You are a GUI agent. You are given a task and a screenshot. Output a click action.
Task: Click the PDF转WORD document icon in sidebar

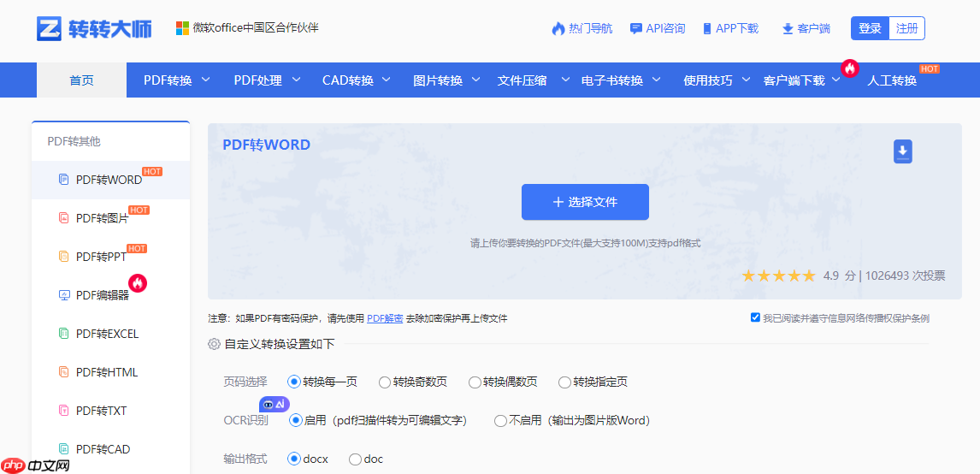pos(63,180)
